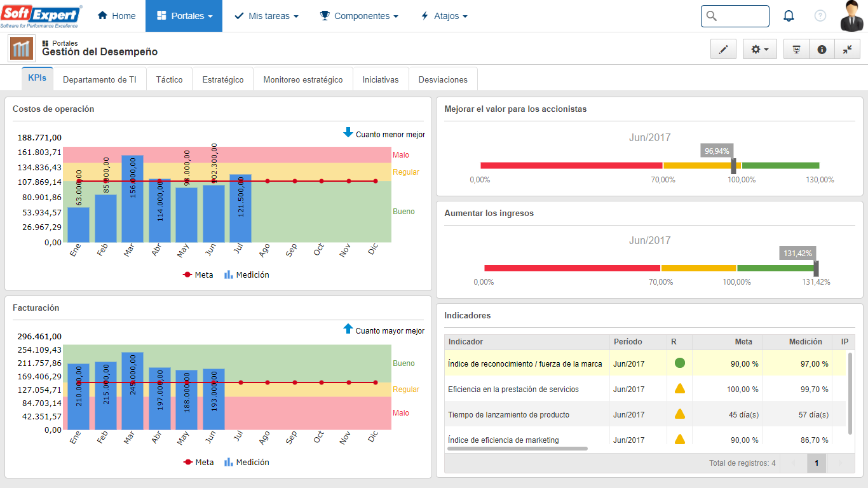Open the Mis tareas dropdown
868x488 pixels.
[266, 16]
